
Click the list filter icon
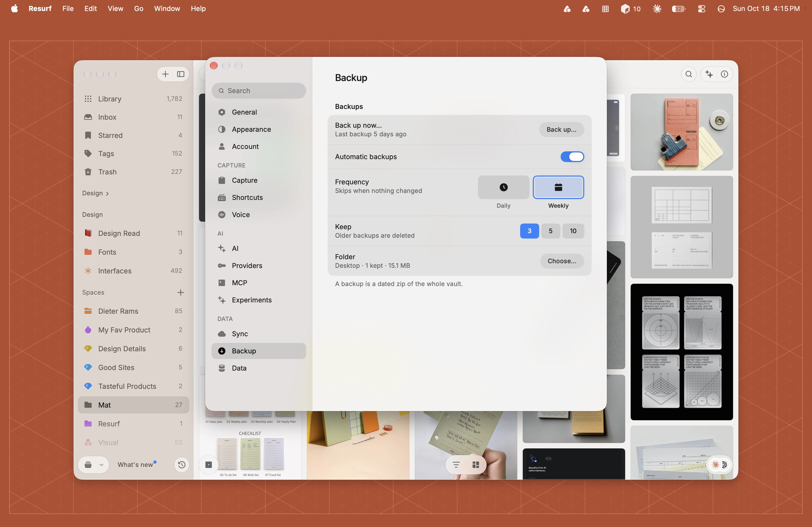[x=456, y=465]
